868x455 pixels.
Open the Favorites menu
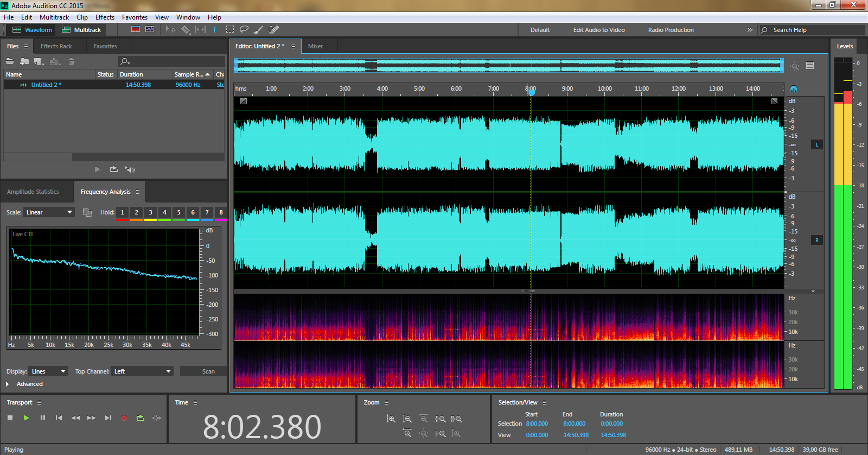tap(135, 17)
